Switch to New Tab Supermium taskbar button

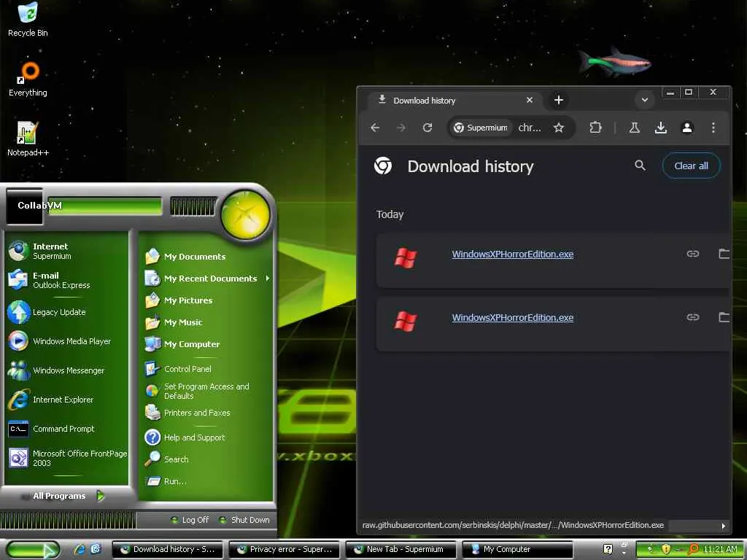tap(400, 549)
